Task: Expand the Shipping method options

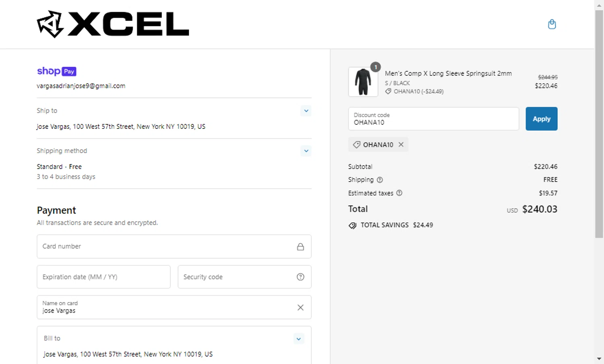Action: click(x=306, y=151)
